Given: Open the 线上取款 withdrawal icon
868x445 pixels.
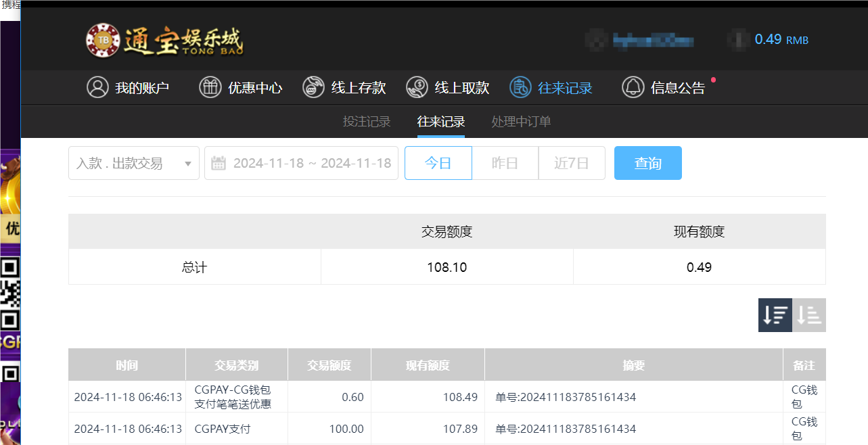Looking at the screenshot, I should click(x=417, y=87).
